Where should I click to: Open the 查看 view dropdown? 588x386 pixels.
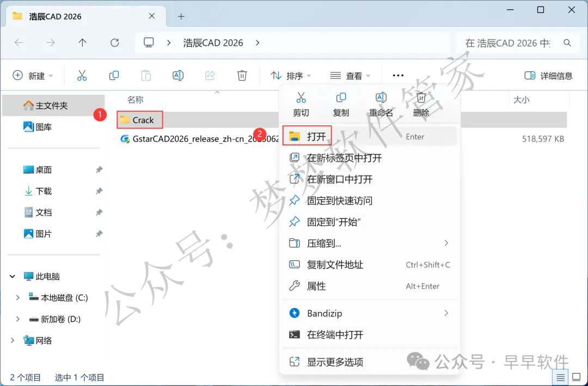coord(350,76)
